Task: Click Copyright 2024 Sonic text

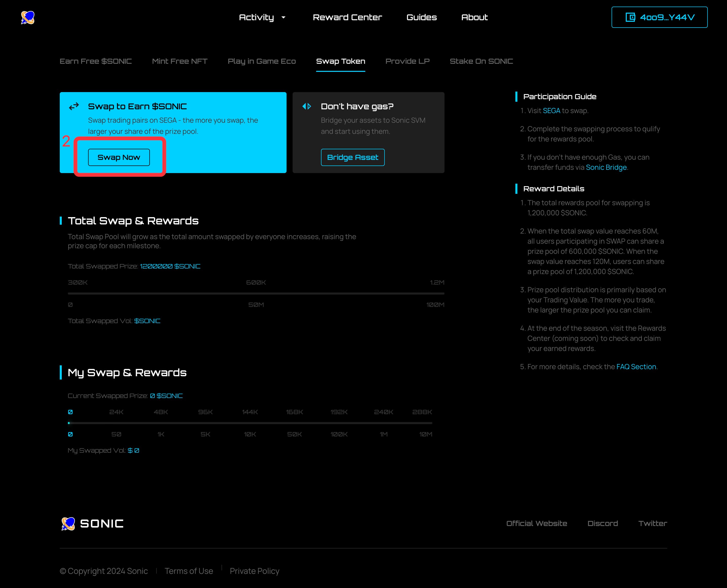Action: 104,571
